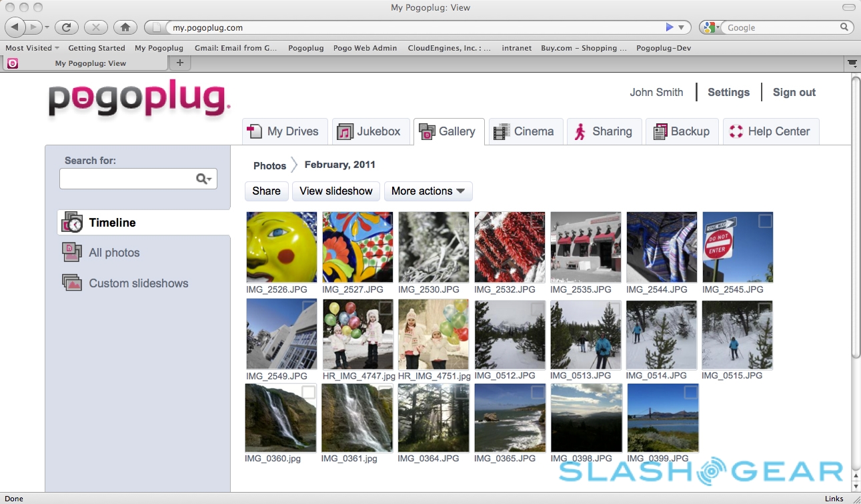Open the search options dropdown arrow
The height and width of the screenshot is (504, 861).
(x=208, y=179)
